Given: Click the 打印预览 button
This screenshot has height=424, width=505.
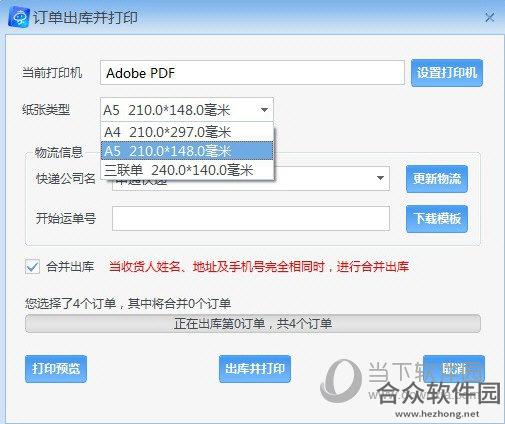Looking at the screenshot, I should click(x=56, y=369).
